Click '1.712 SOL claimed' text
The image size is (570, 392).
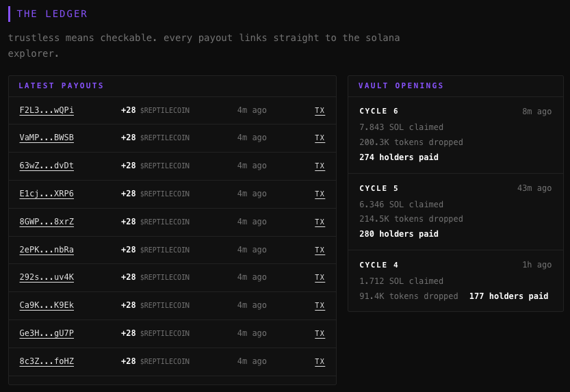point(401,281)
